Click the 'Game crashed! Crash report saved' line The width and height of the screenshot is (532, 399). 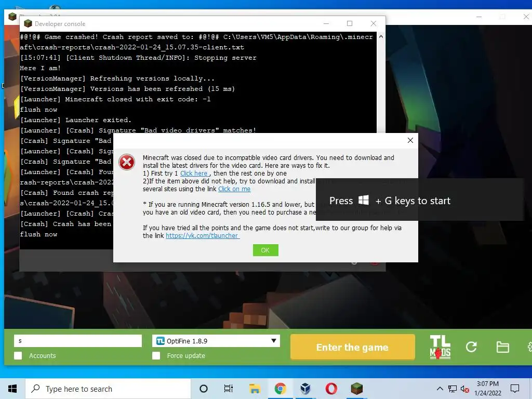point(196,42)
